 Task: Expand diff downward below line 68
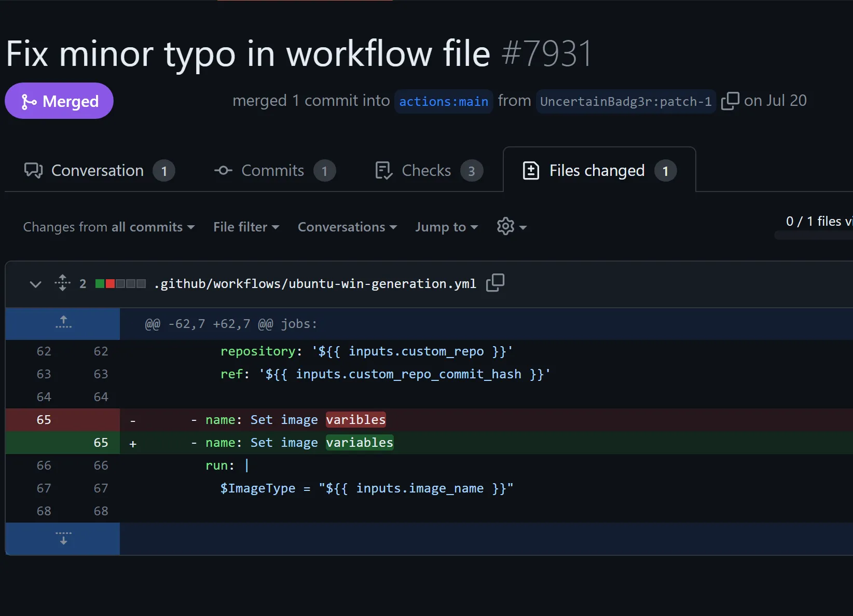pos(63,538)
